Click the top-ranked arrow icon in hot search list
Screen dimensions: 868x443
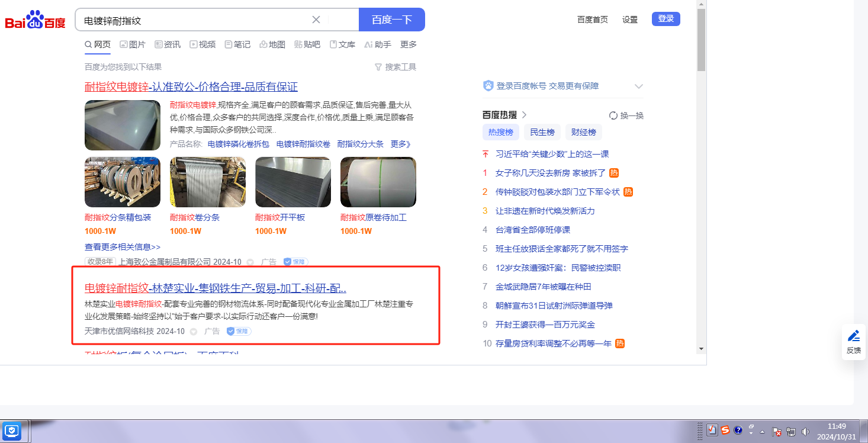[486, 154]
